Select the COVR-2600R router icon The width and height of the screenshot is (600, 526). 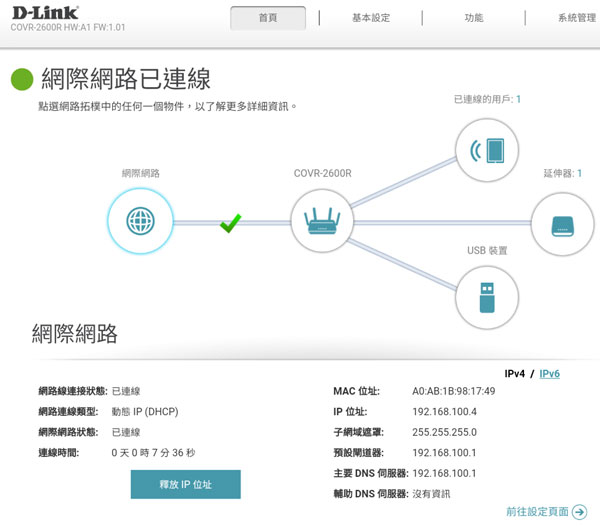tap(322, 223)
